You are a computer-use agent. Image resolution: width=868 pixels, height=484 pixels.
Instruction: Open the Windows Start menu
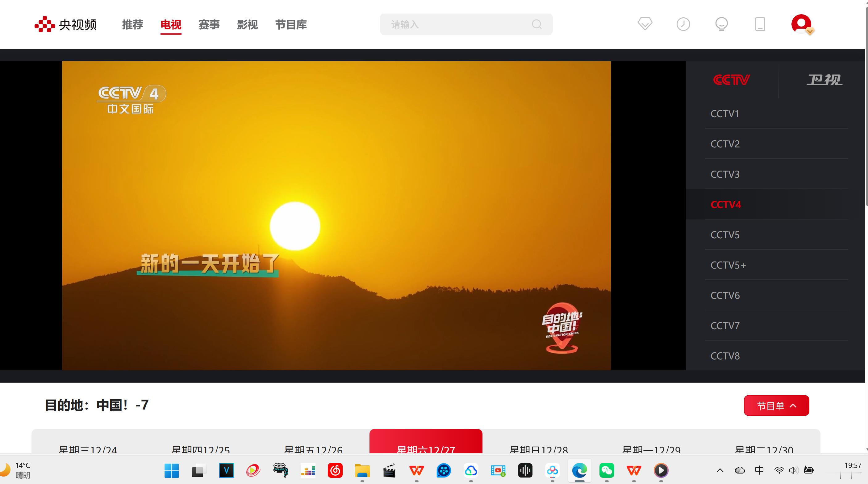172,470
